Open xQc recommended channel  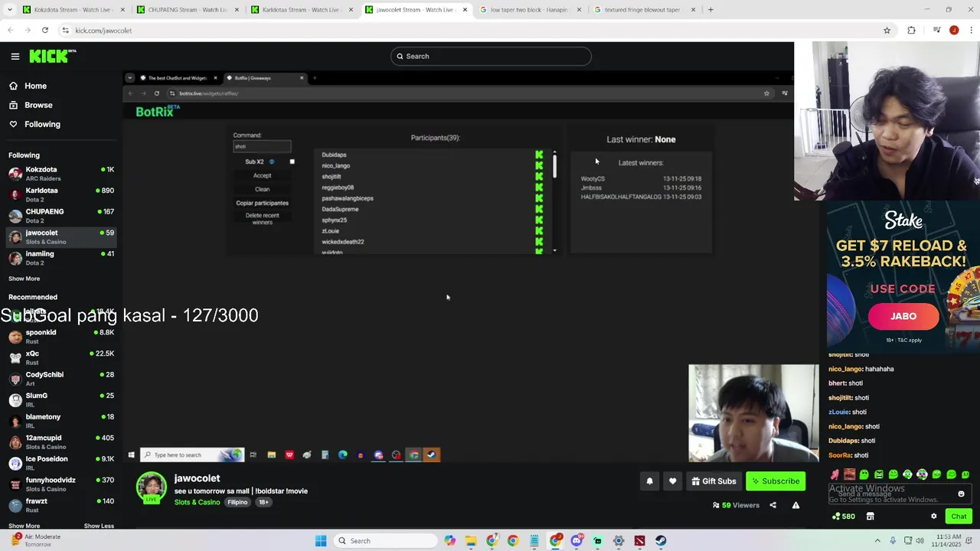[x=61, y=357]
